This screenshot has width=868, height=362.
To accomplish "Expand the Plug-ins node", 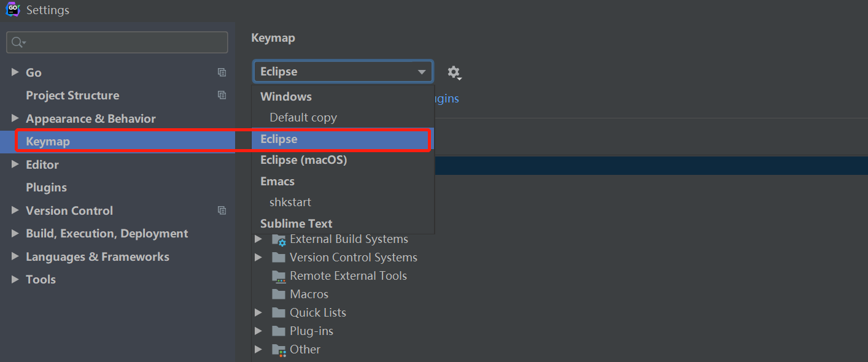I will (x=258, y=331).
